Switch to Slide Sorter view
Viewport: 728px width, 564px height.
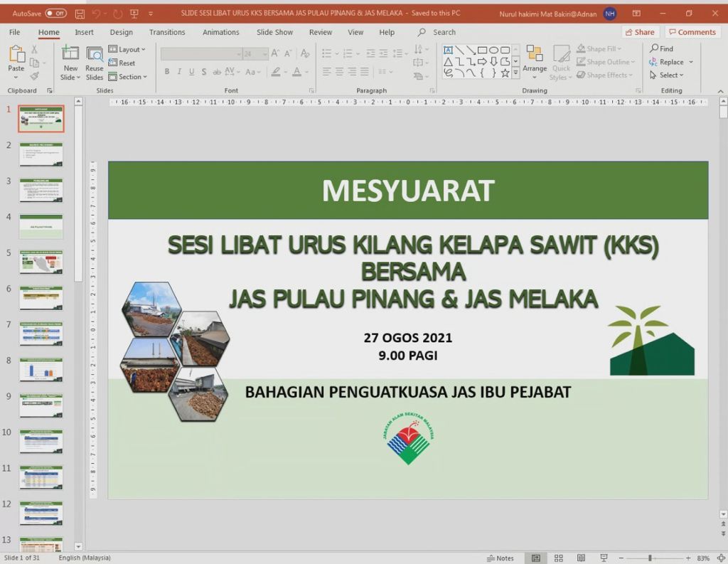coord(559,558)
